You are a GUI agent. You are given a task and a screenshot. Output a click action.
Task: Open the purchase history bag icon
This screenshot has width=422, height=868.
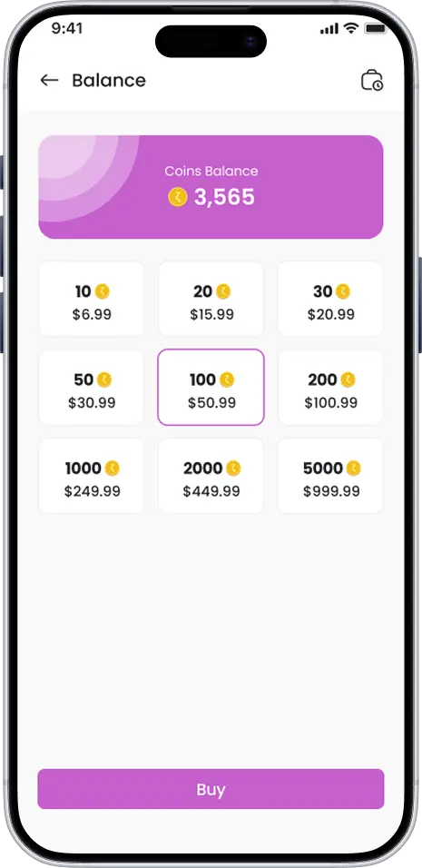click(372, 80)
